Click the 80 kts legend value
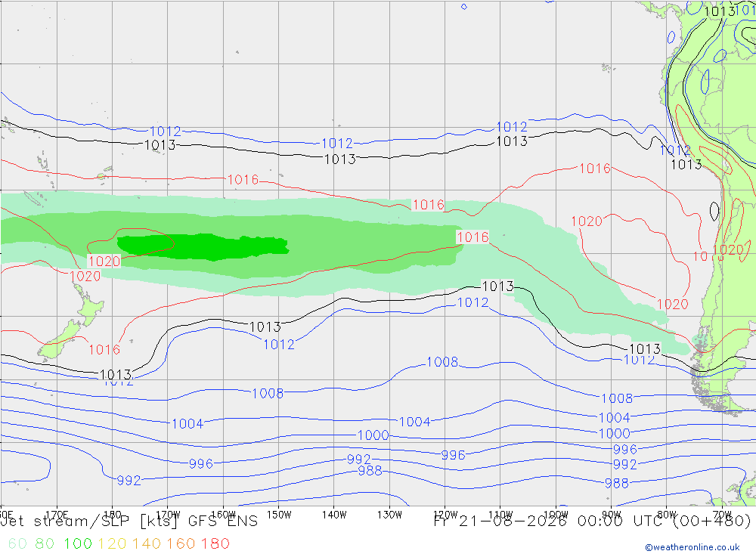 point(45,544)
